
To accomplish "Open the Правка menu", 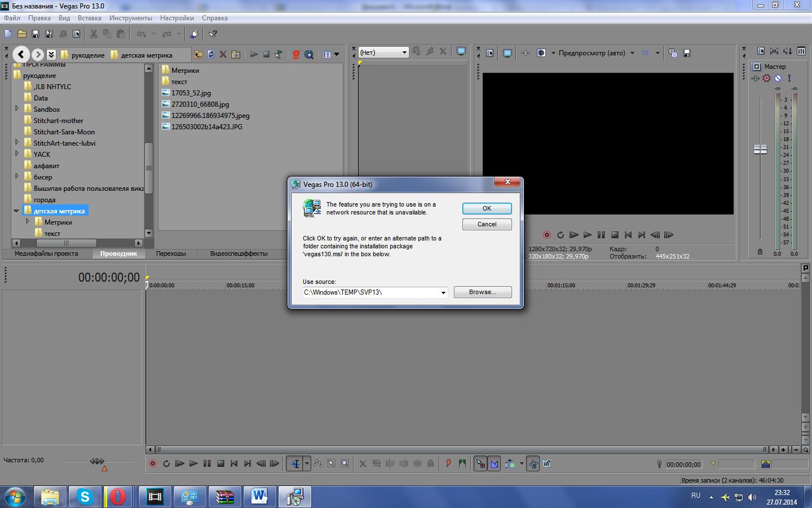I will (x=39, y=18).
